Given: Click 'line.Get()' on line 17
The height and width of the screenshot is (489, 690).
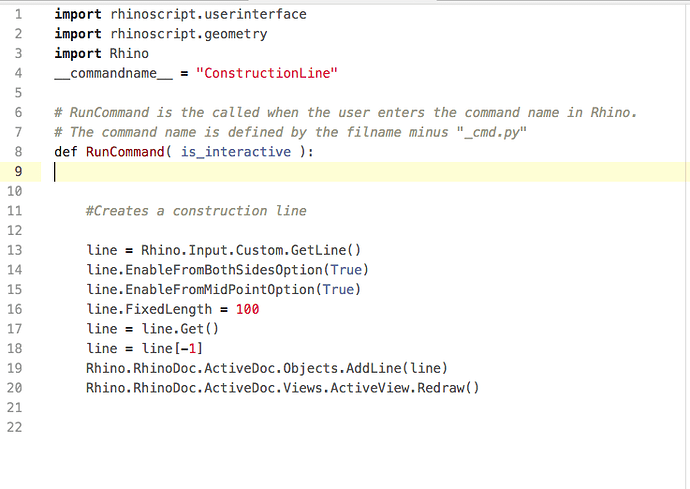Looking at the screenshot, I should point(180,329).
